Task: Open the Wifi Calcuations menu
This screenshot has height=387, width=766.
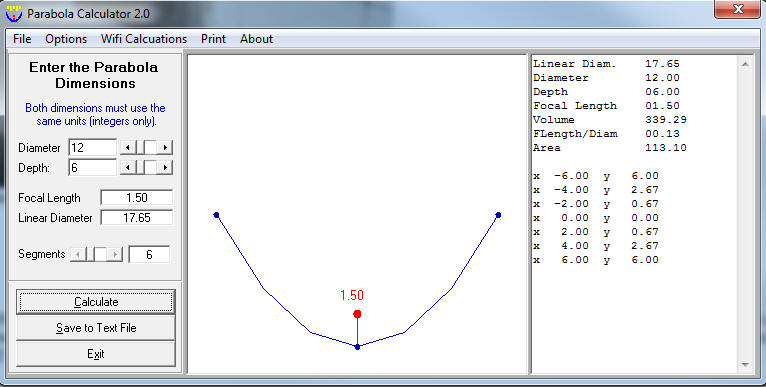Action: coord(144,39)
